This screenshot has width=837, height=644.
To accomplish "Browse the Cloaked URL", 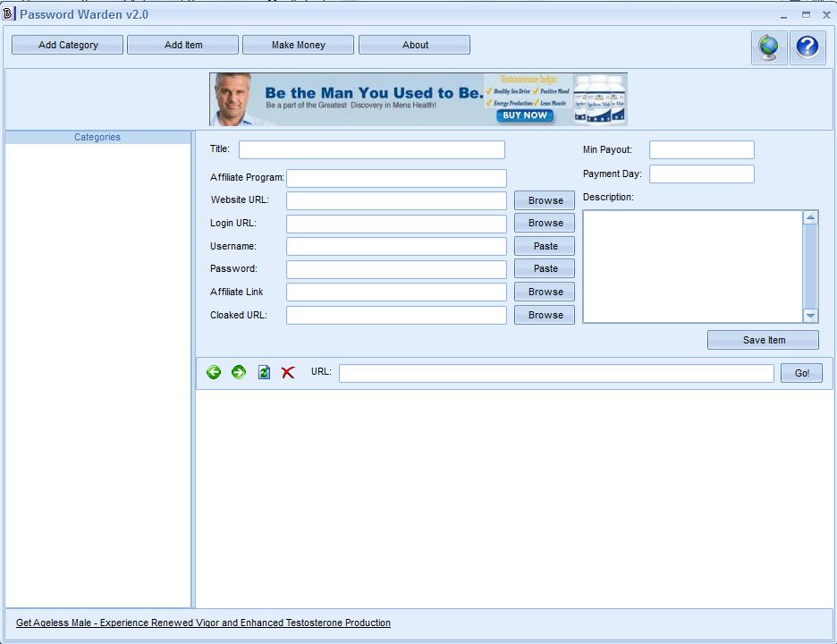I will pos(545,315).
